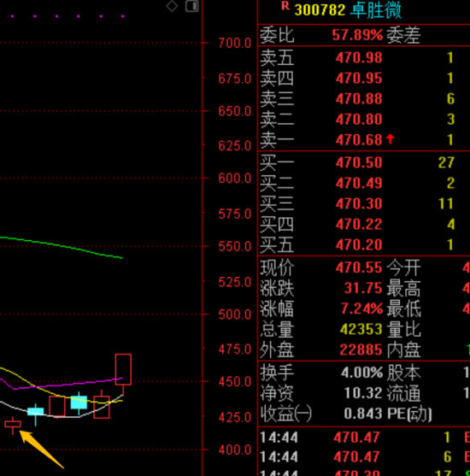Click the 700.0 price axis label
This screenshot has width=470, height=476.
tap(235, 43)
